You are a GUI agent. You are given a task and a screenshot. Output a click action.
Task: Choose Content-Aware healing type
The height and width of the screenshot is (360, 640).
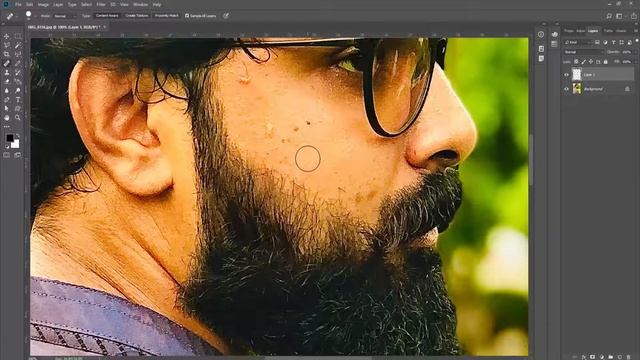[107, 16]
